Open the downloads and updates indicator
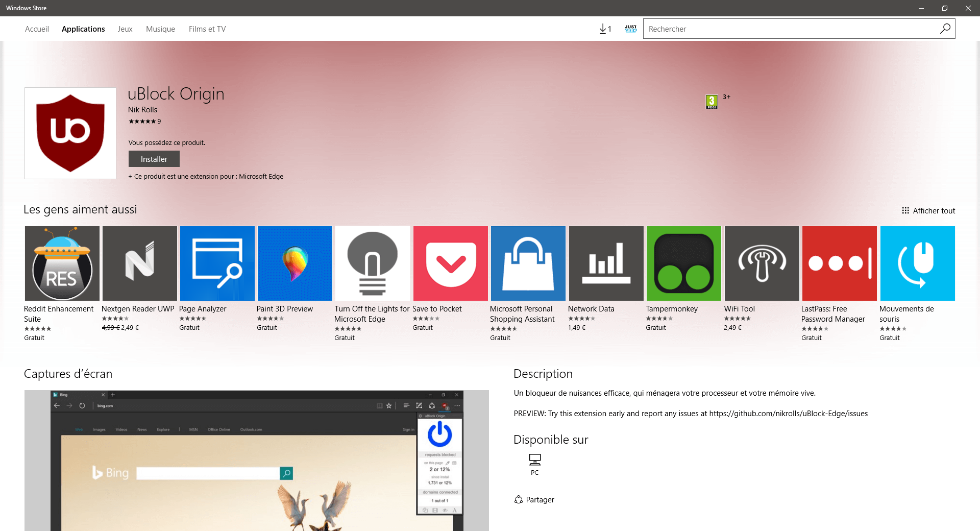 pos(605,29)
